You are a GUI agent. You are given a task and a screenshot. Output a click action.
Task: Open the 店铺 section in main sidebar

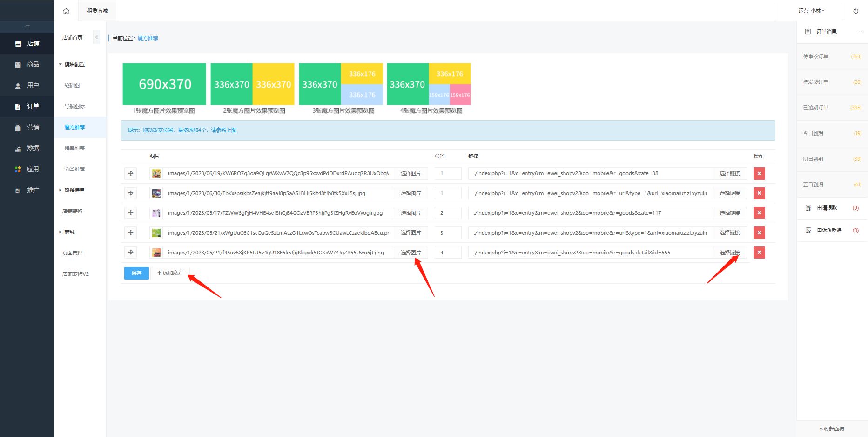click(27, 43)
